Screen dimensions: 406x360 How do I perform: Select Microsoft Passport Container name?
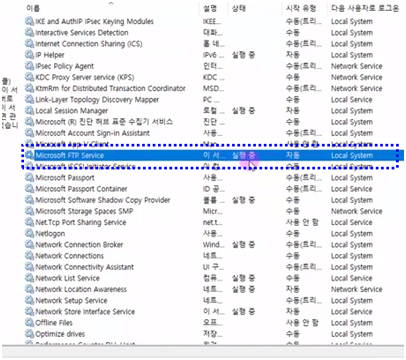[81, 189]
